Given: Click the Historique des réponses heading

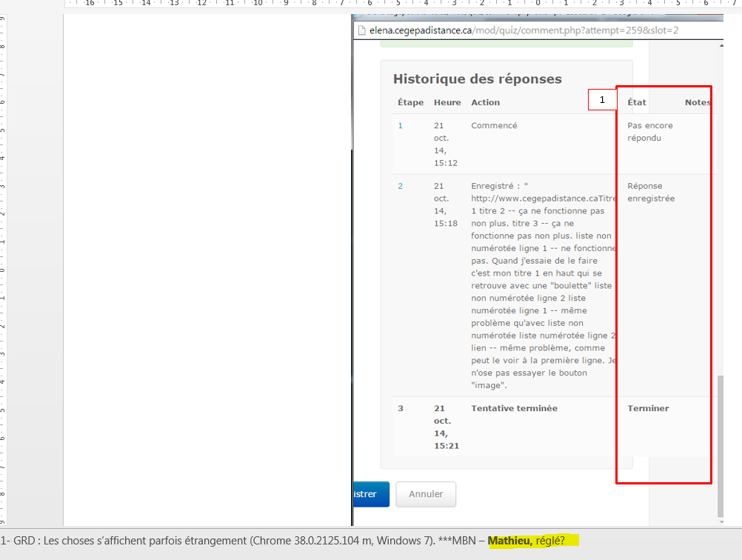Looking at the screenshot, I should point(477,79).
